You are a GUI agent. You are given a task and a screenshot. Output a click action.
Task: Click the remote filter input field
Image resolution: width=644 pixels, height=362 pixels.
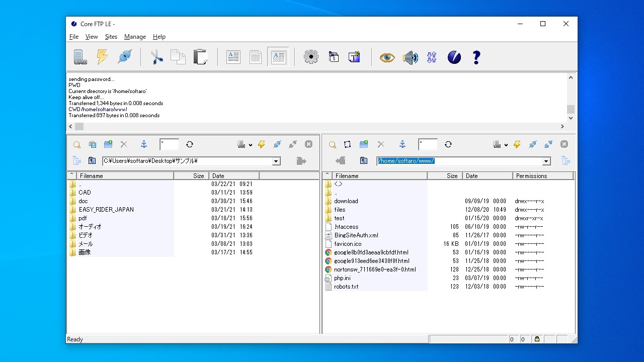point(428,144)
